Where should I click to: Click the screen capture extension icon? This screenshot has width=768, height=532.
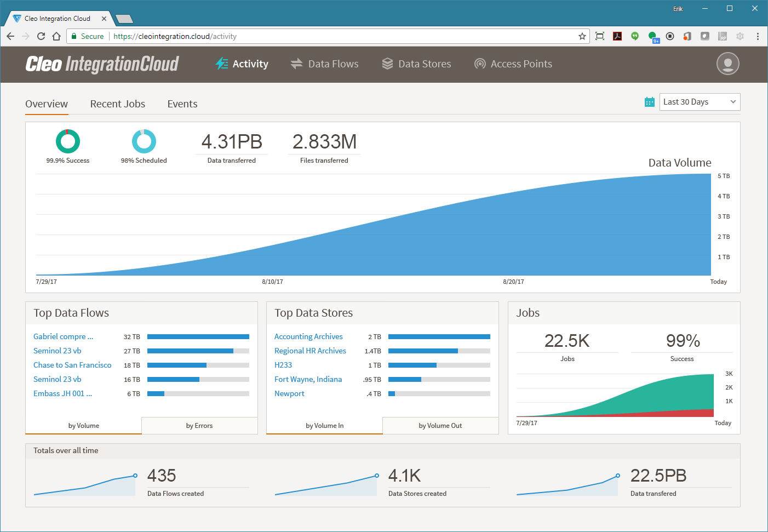600,36
